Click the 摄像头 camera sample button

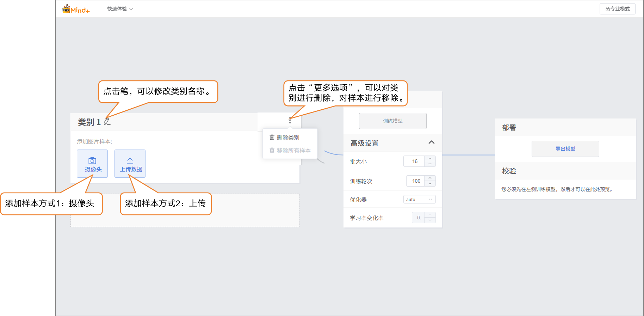click(x=92, y=164)
